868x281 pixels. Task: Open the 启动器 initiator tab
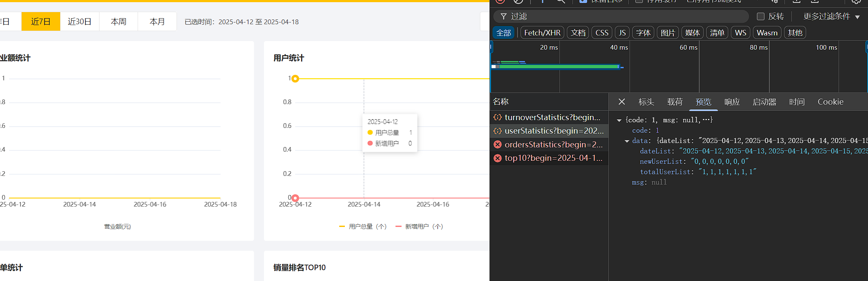[x=764, y=102]
